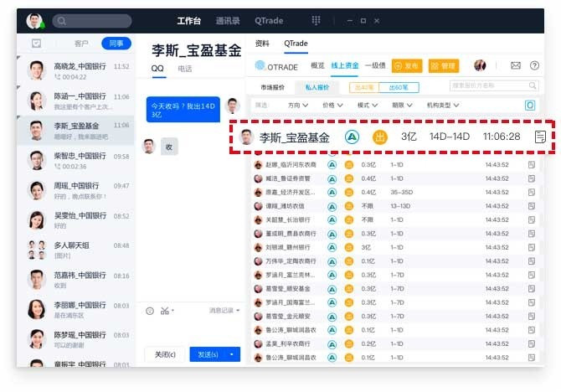This screenshot has height=392, width=561.
Task: Switch contact list to 同事
Action: click(116, 44)
